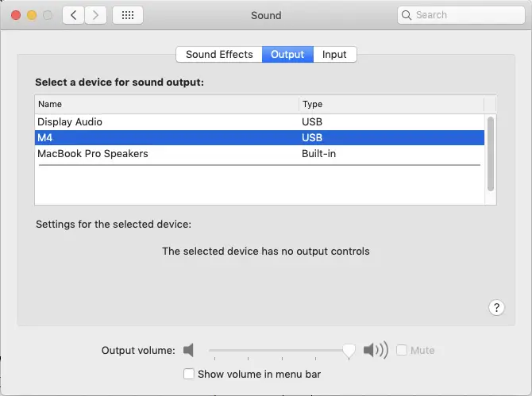Viewport: 532px width, 396px height.
Task: Click the low volume speaker icon
Action: (188, 350)
